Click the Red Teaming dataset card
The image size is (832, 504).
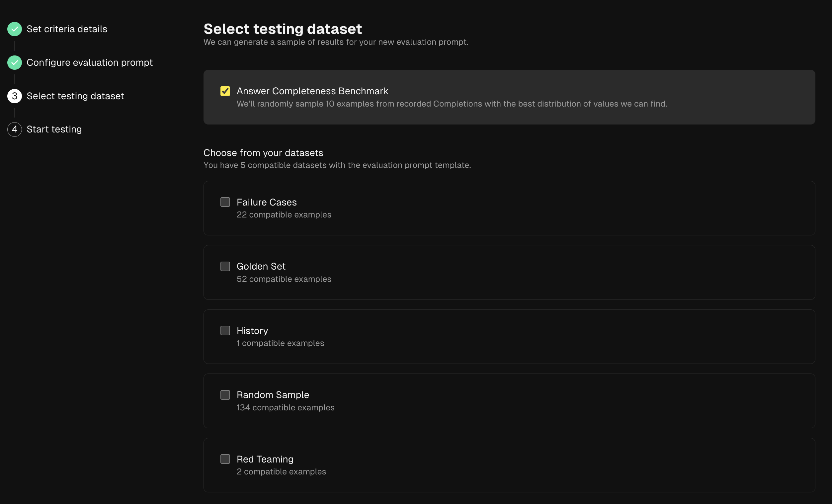tap(509, 465)
